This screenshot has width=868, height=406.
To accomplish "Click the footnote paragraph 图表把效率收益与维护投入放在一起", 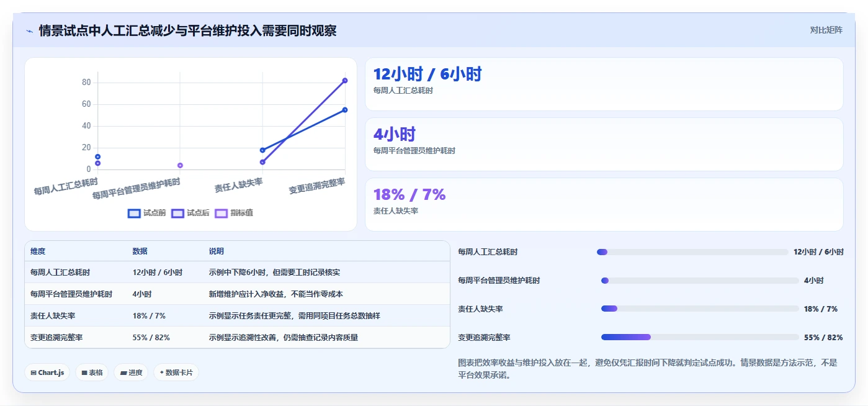I will pyautogui.click(x=648, y=369).
